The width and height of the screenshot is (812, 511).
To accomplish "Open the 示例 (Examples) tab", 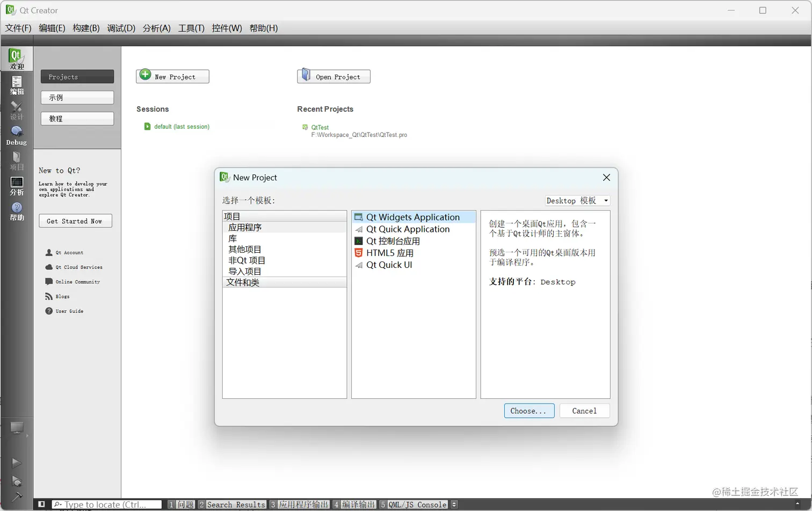I will (77, 98).
